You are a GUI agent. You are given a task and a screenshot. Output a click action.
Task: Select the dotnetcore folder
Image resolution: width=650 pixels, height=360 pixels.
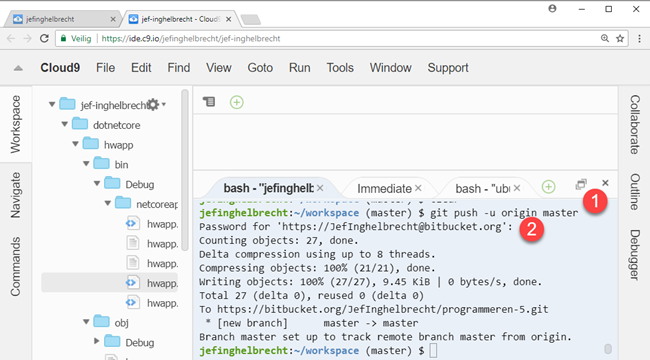click(x=116, y=125)
